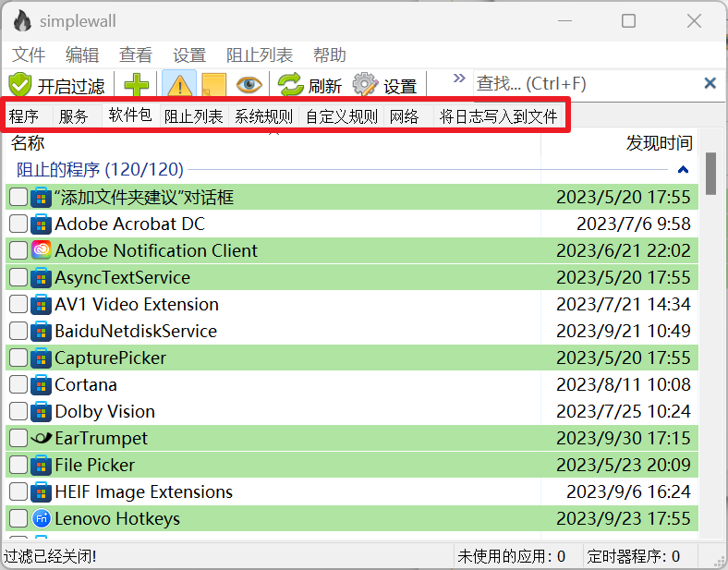Tick the HEIF Image Extensions checkbox
This screenshot has height=570, width=728.
click(18, 491)
